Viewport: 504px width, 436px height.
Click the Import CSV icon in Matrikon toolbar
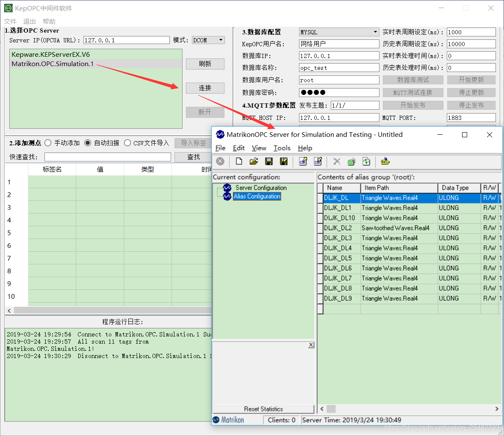(x=318, y=161)
